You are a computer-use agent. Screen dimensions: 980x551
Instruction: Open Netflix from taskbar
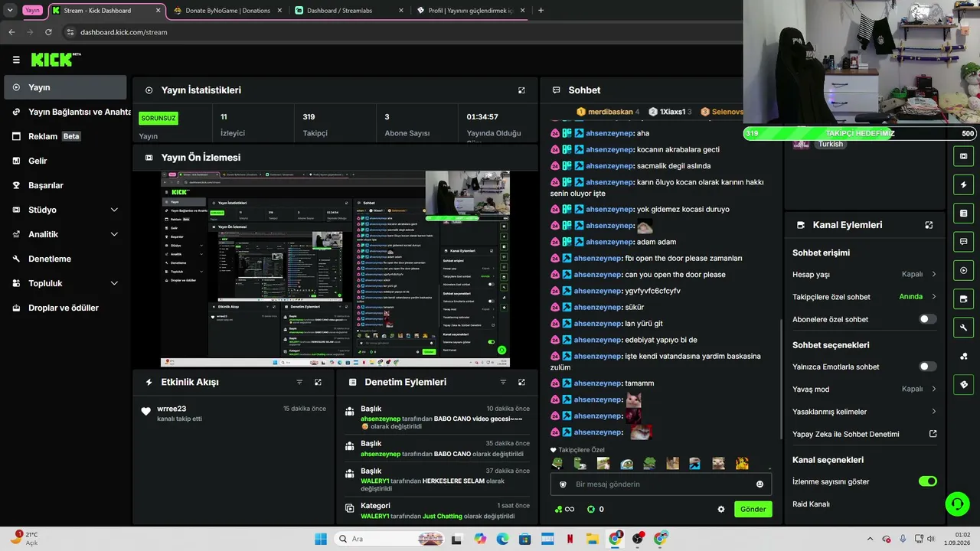click(570, 539)
